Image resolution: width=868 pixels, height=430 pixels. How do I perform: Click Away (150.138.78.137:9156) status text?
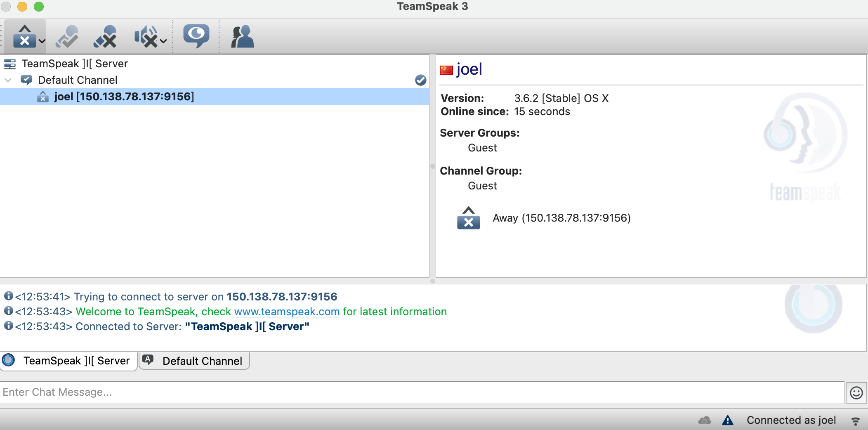coord(561,218)
